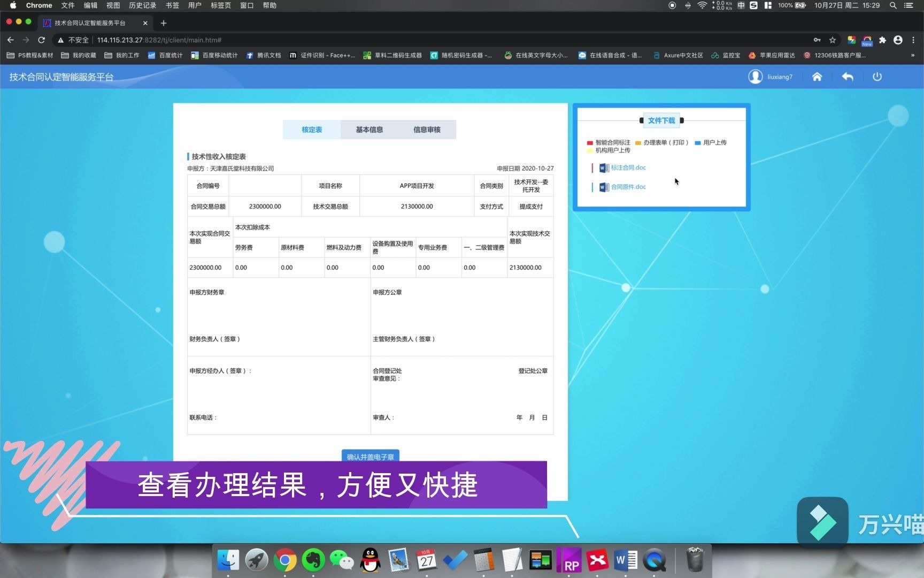Viewport: 924px width, 578px height.
Task: Open the 我的收藏 bookmark folder
Action: pyautogui.click(x=79, y=56)
